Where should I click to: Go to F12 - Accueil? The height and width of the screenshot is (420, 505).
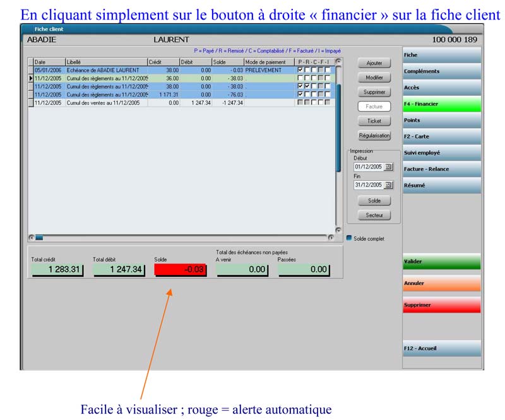[x=441, y=349]
